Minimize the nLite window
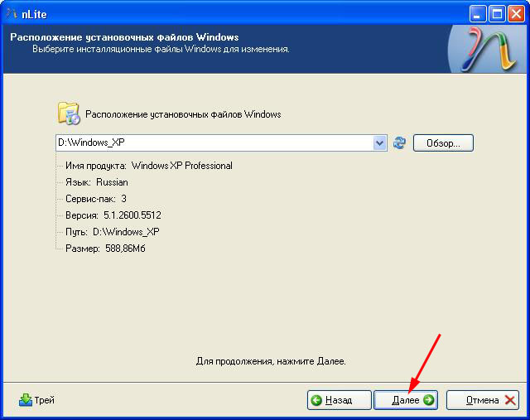The image size is (530, 420). [x=477, y=14]
